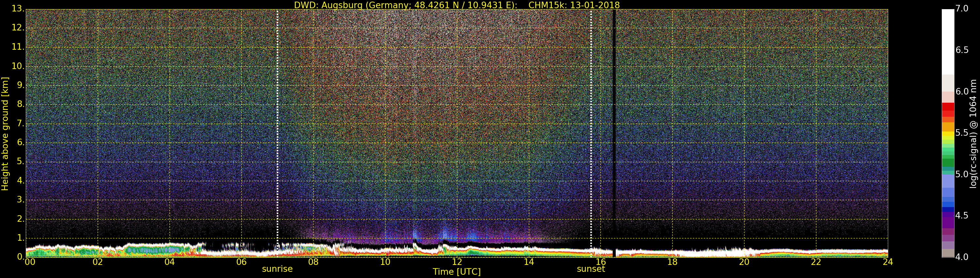Click the 'Time [UTC]' axis label
This screenshot has width=980, height=278.
(x=457, y=272)
